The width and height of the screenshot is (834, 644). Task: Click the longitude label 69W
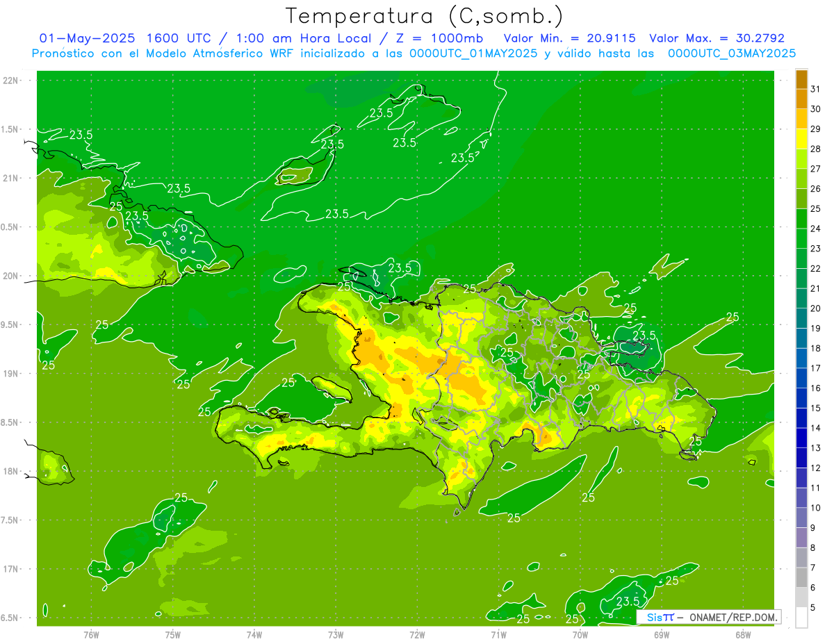(662, 634)
